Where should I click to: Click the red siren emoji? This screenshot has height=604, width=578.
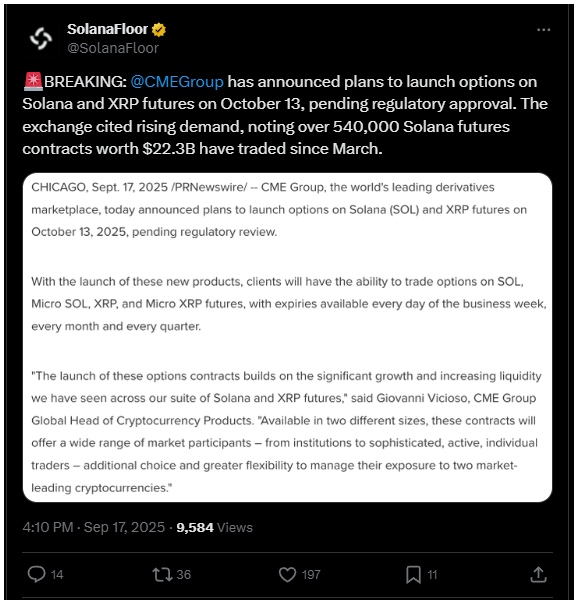pyautogui.click(x=33, y=81)
